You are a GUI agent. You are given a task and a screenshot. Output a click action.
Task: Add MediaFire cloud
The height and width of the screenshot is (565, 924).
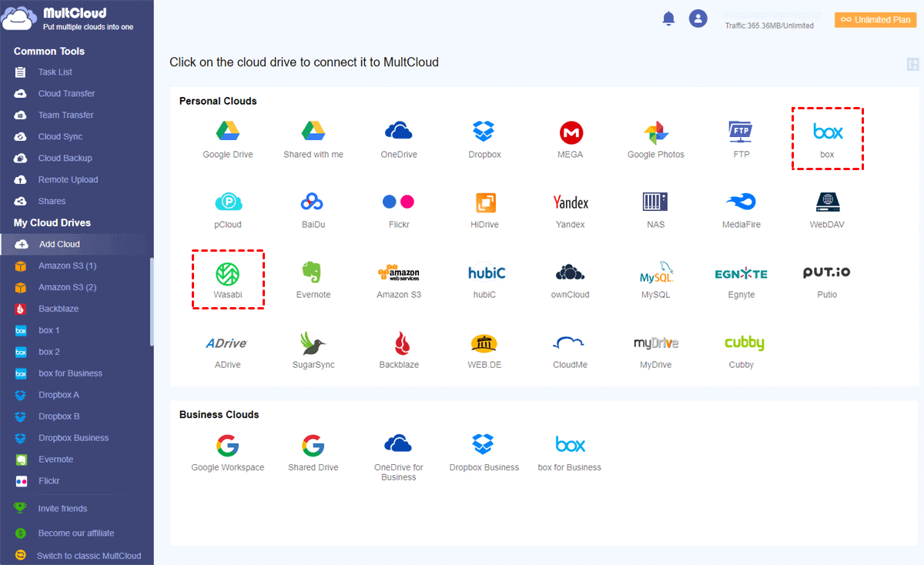click(x=742, y=210)
